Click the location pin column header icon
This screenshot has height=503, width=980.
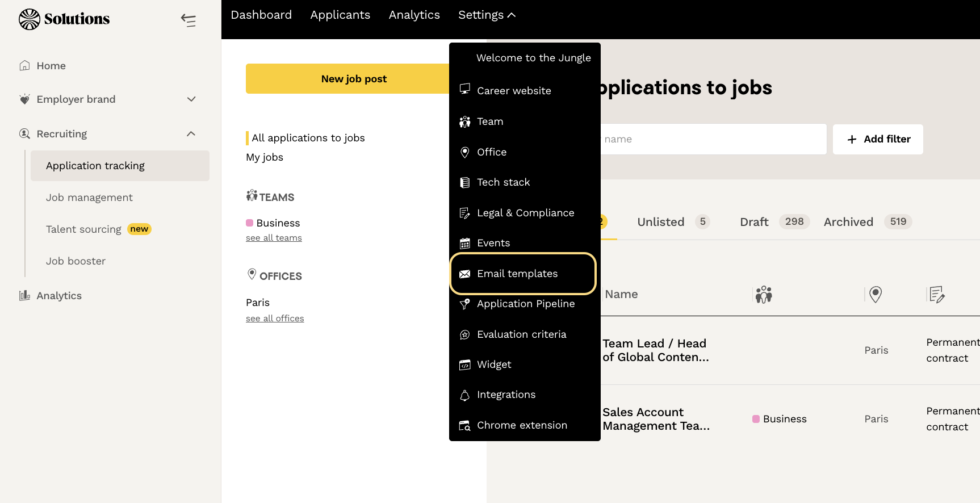pyautogui.click(x=876, y=294)
